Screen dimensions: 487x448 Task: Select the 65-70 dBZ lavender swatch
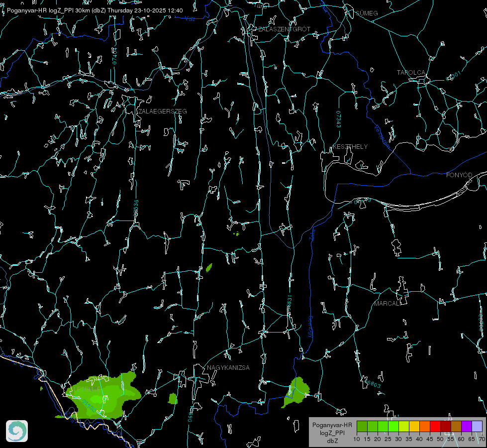[477, 426]
